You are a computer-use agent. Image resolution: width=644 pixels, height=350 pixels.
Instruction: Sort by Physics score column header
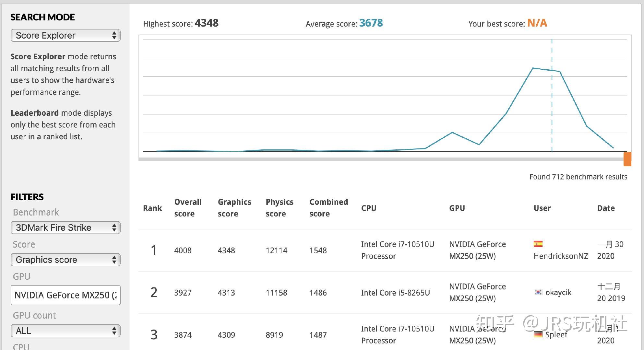pyautogui.click(x=279, y=208)
